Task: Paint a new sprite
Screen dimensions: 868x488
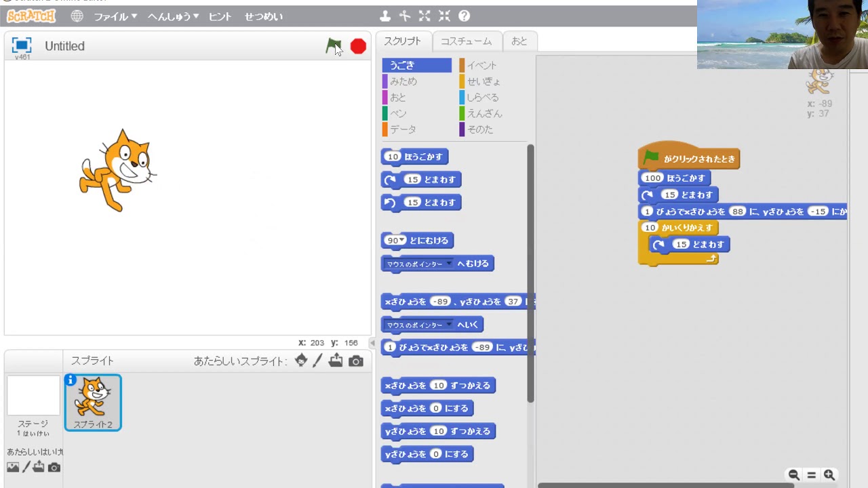Action: point(317,361)
